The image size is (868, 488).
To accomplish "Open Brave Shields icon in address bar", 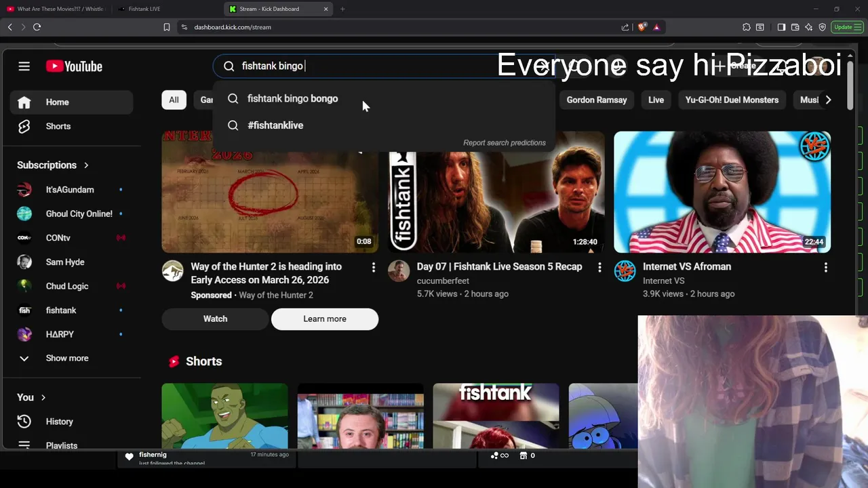I will (x=642, y=27).
